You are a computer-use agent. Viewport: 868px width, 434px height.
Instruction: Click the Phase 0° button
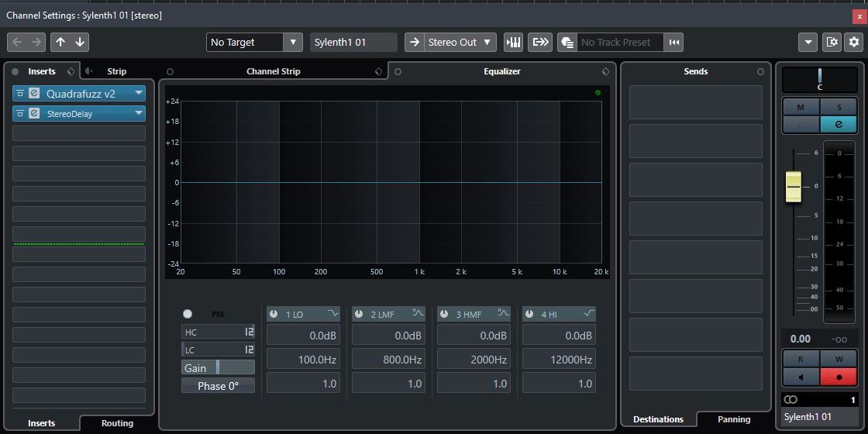pyautogui.click(x=218, y=385)
